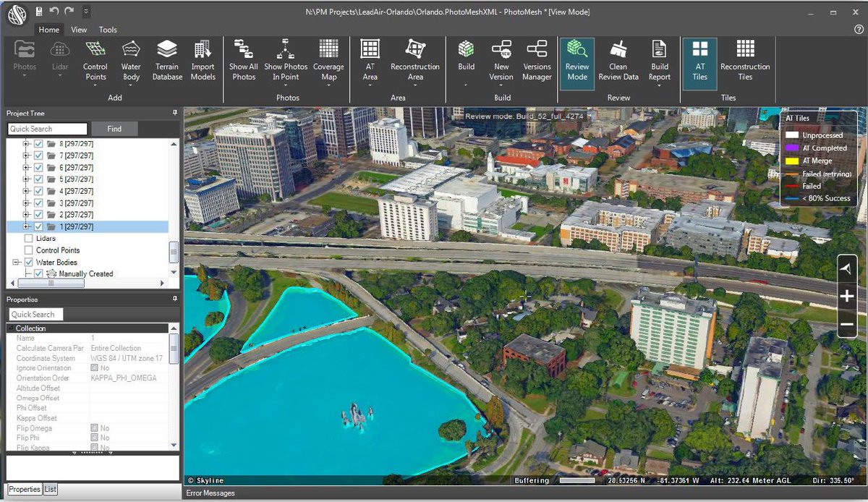Zoom out with the minus control
Screen dimensions: 868x502
pyautogui.click(x=847, y=323)
